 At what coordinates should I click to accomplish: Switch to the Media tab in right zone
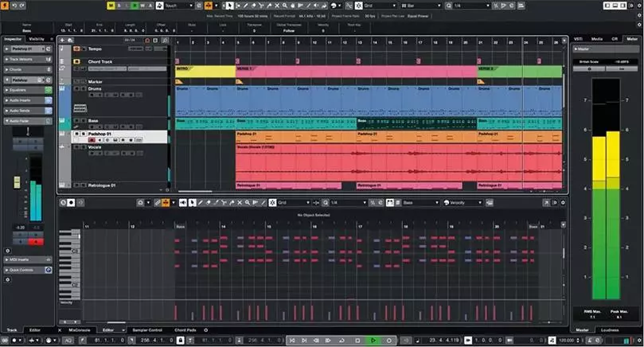click(x=597, y=39)
